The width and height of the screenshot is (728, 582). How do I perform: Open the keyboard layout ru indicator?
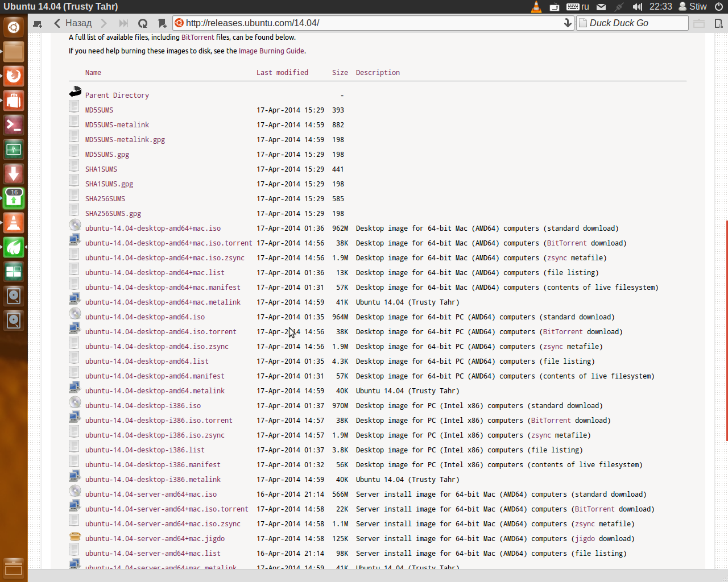click(578, 7)
